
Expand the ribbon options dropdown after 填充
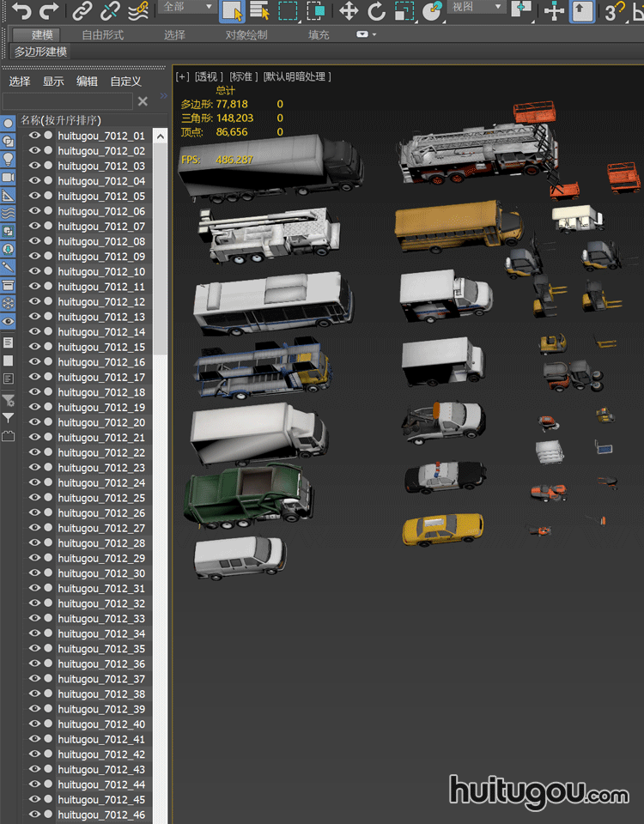point(367,34)
